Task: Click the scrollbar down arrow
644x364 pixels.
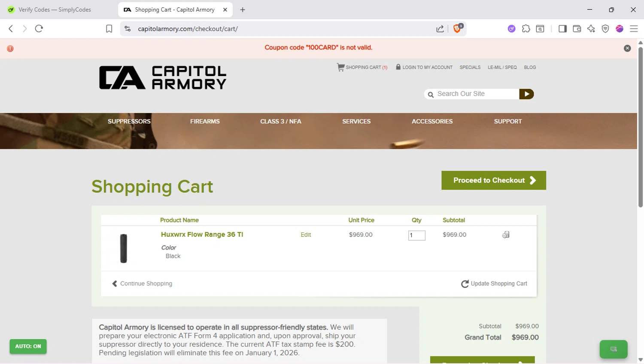Action: click(x=641, y=360)
